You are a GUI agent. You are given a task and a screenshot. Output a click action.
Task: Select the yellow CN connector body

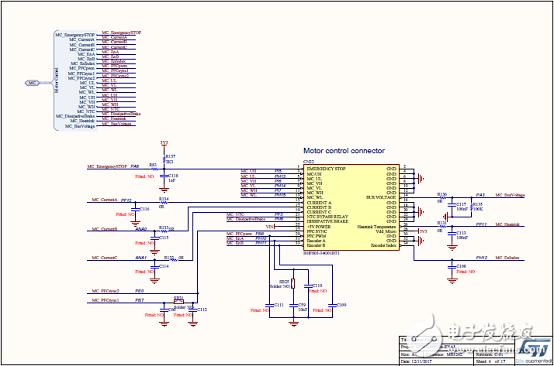[x=350, y=207]
